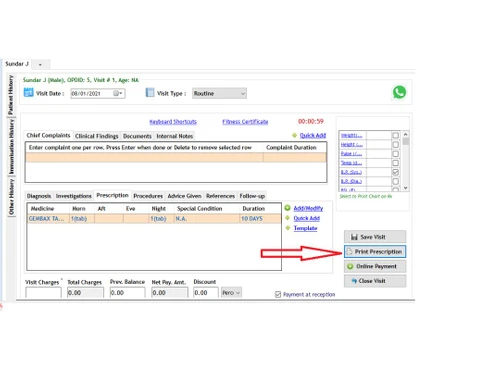Open Fitness Certificate link
Screen dimensions: 500x375
pyautogui.click(x=245, y=122)
